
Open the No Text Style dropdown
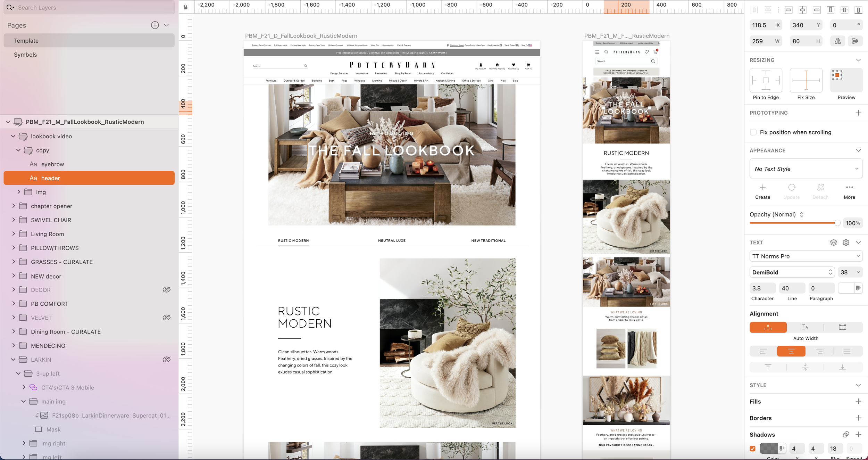806,169
